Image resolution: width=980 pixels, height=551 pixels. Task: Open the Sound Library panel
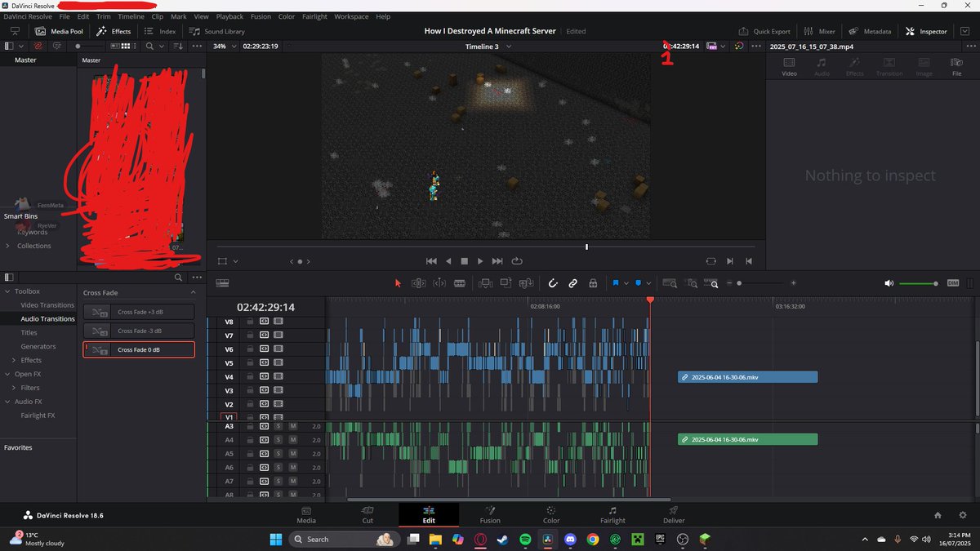[x=216, y=31]
